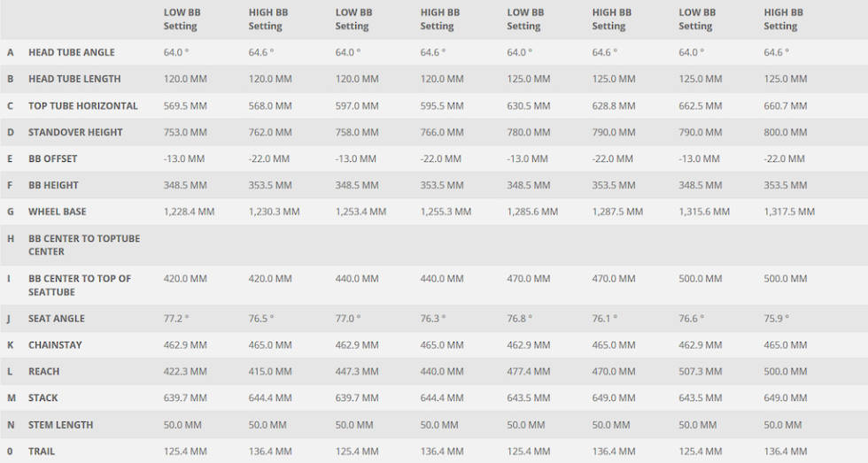Select the CHAINSTAY row label
This screenshot has width=868, height=463.
point(55,345)
